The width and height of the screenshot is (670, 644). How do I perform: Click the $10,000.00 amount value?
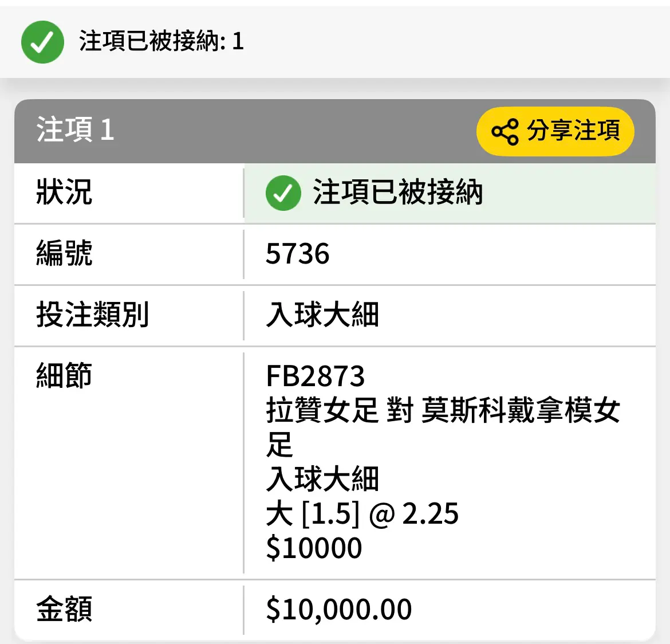[338, 610]
